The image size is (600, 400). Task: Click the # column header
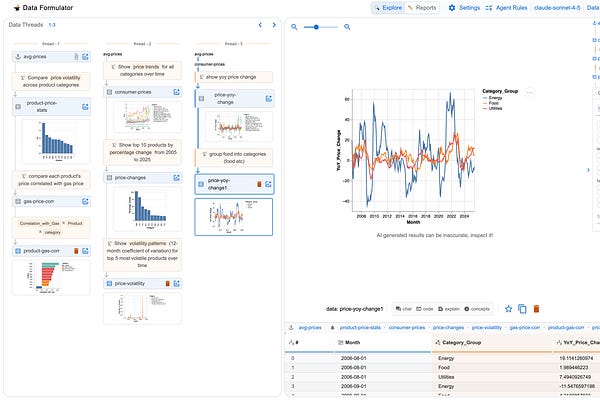(x=309, y=343)
